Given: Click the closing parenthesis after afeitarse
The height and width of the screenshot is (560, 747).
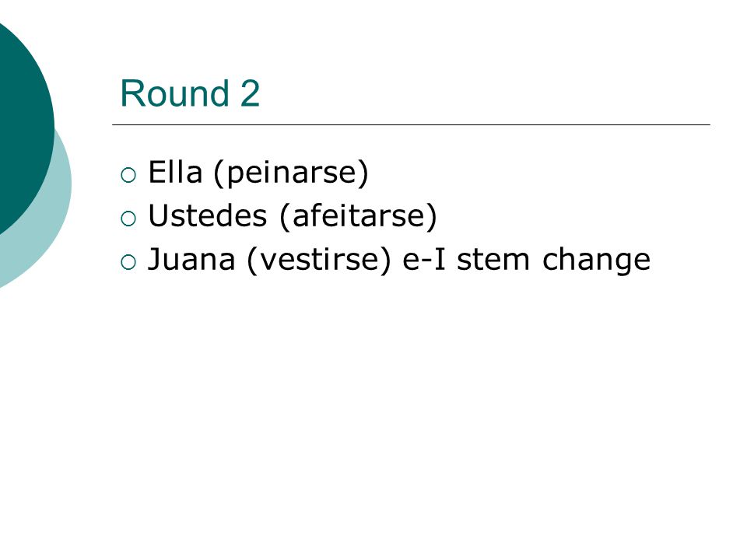Looking at the screenshot, I should point(432,217).
